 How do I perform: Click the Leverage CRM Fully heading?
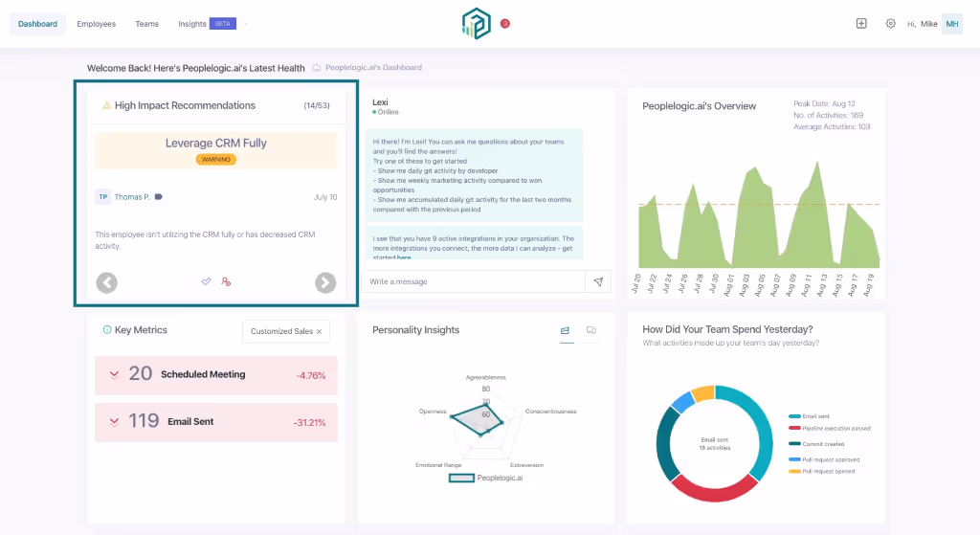(215, 144)
